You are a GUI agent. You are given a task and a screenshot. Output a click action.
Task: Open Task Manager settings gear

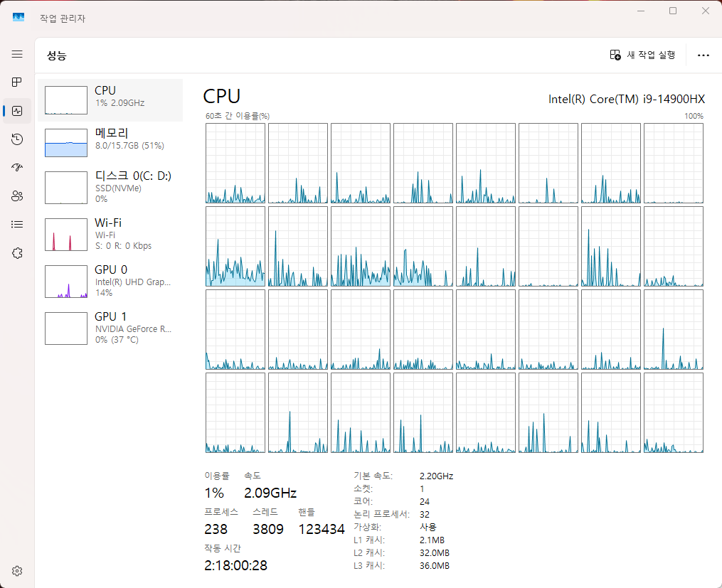(x=17, y=571)
